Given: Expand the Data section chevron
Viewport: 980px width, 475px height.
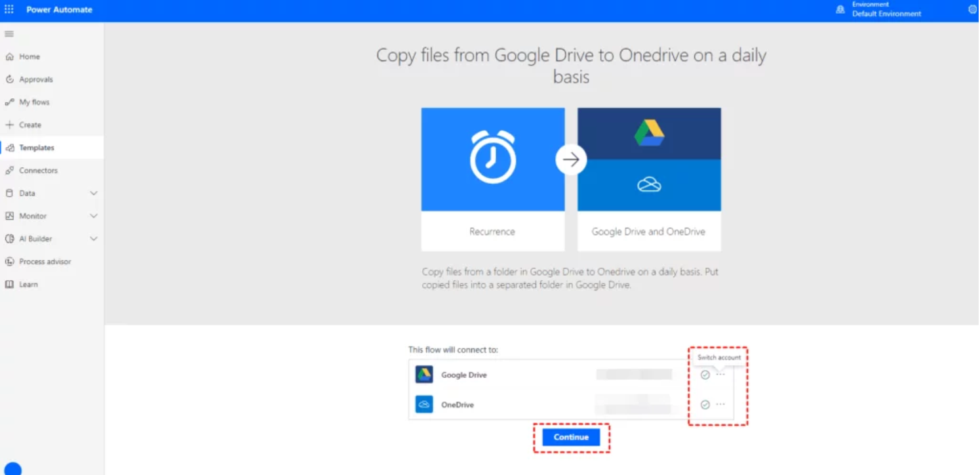Looking at the screenshot, I should (94, 194).
